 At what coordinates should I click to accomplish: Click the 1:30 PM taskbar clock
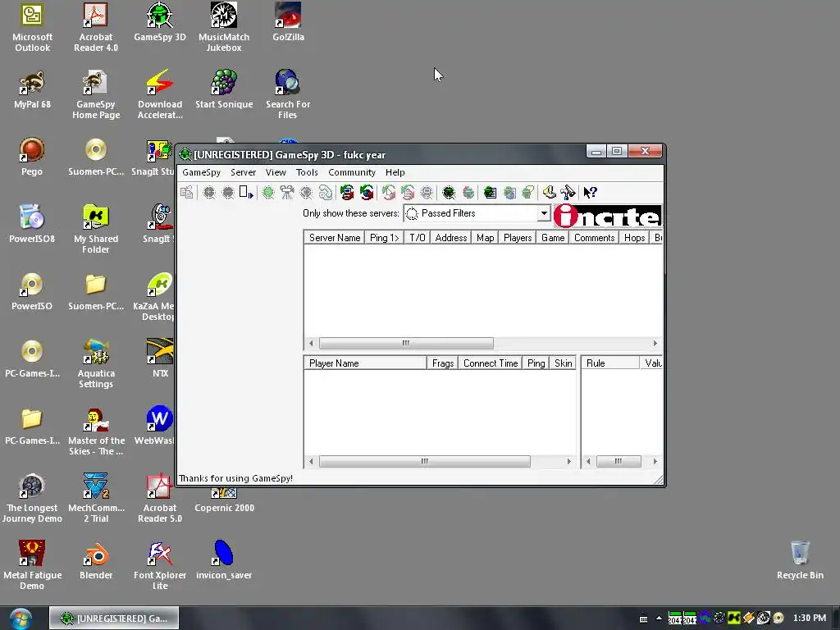[809, 619]
